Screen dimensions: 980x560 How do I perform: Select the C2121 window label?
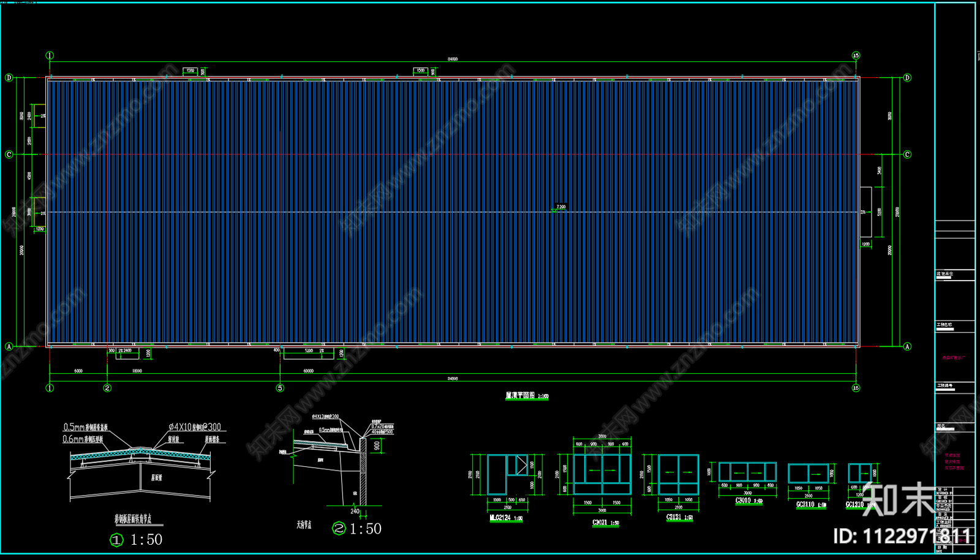tap(679, 518)
